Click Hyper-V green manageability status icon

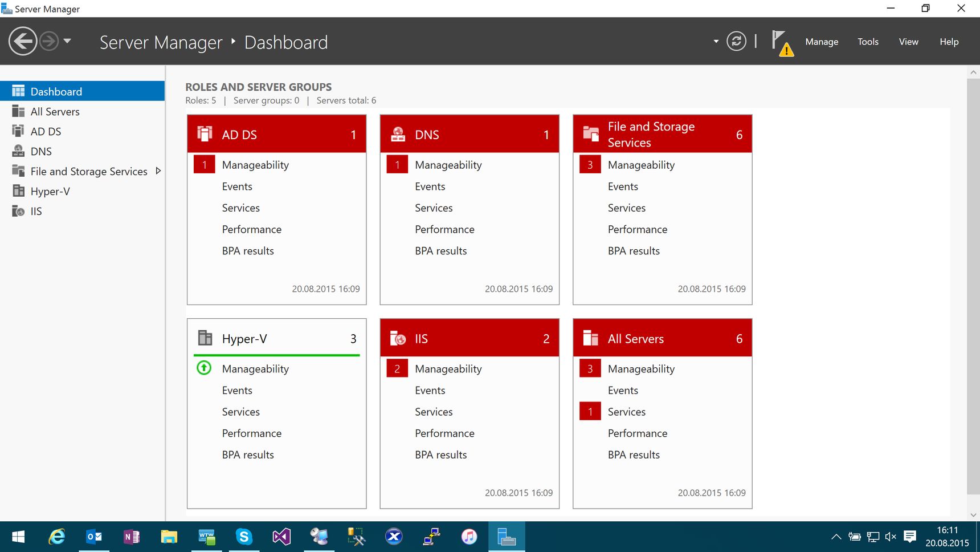point(204,368)
